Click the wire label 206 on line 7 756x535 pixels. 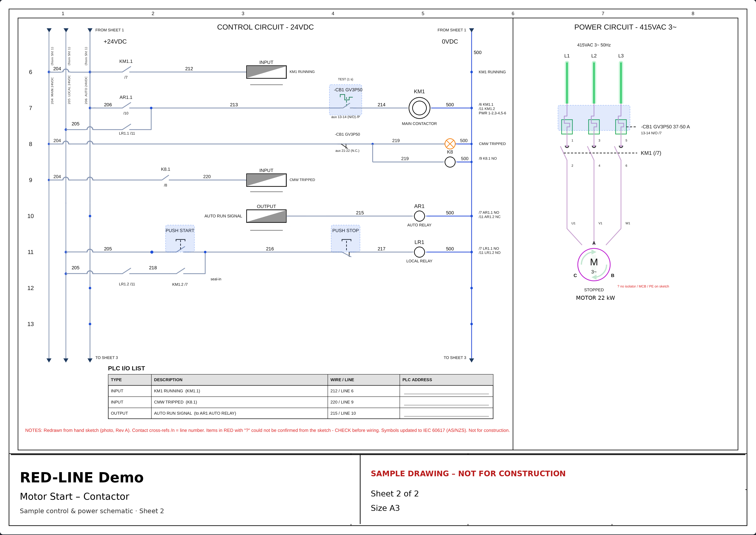108,105
